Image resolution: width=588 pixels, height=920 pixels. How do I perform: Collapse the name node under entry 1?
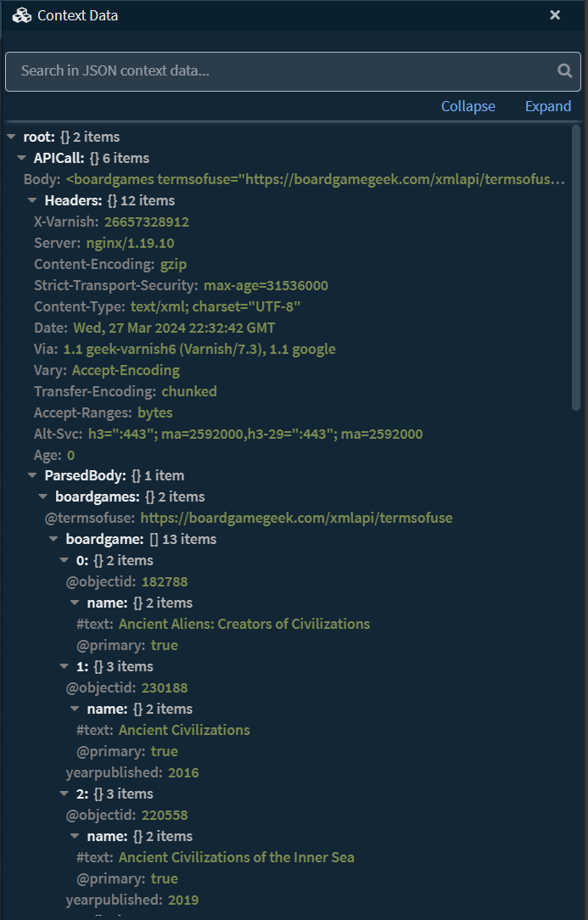tap(75, 709)
